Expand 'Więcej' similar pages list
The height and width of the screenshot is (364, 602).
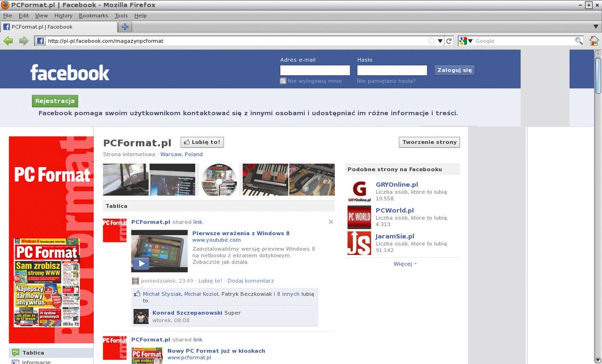pos(405,264)
